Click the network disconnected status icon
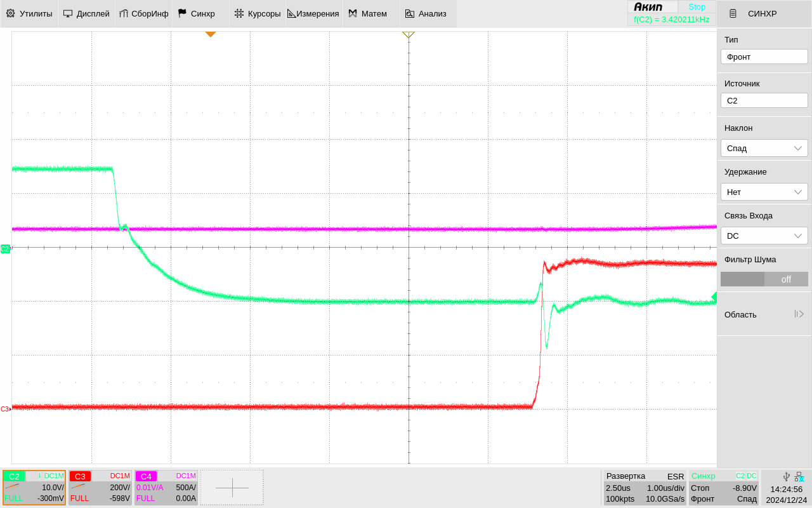Image resolution: width=812 pixels, height=508 pixels. [799, 476]
